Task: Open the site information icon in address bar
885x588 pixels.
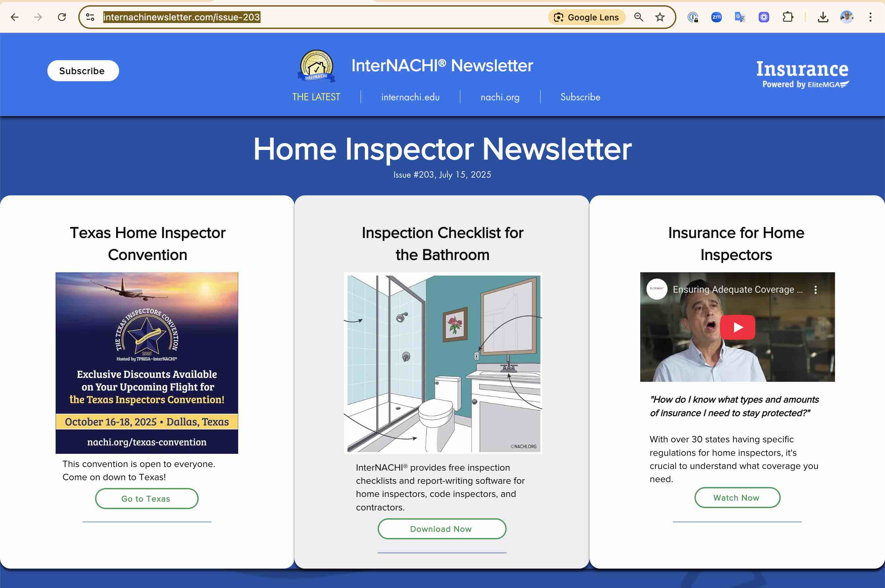Action: pyautogui.click(x=90, y=17)
